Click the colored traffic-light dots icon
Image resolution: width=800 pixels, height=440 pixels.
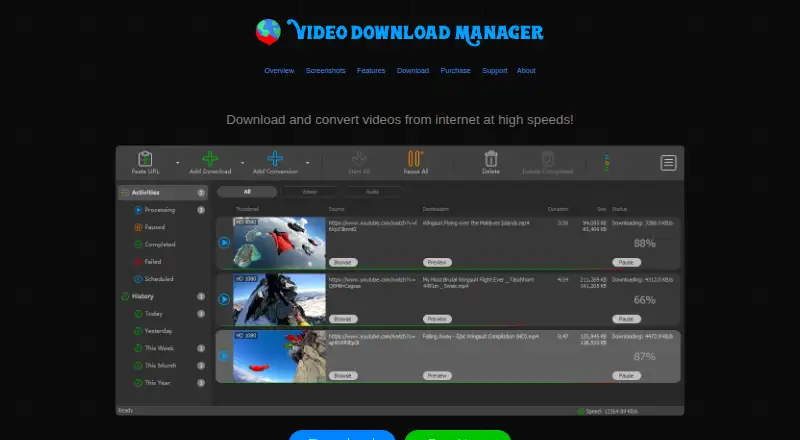(607, 163)
